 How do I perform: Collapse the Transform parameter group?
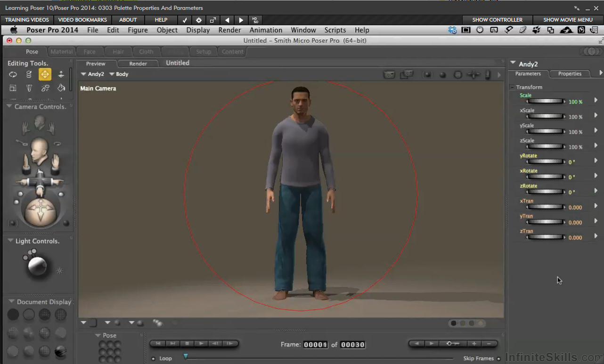(512, 87)
